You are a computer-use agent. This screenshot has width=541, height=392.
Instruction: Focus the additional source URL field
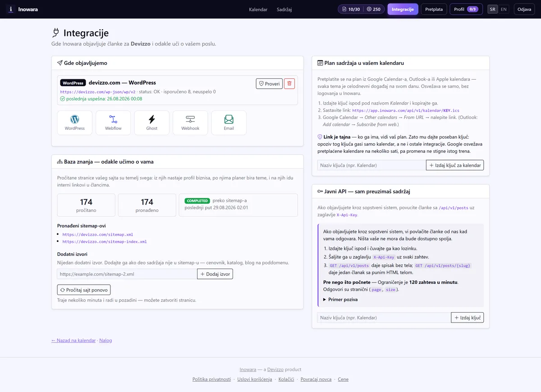127,274
